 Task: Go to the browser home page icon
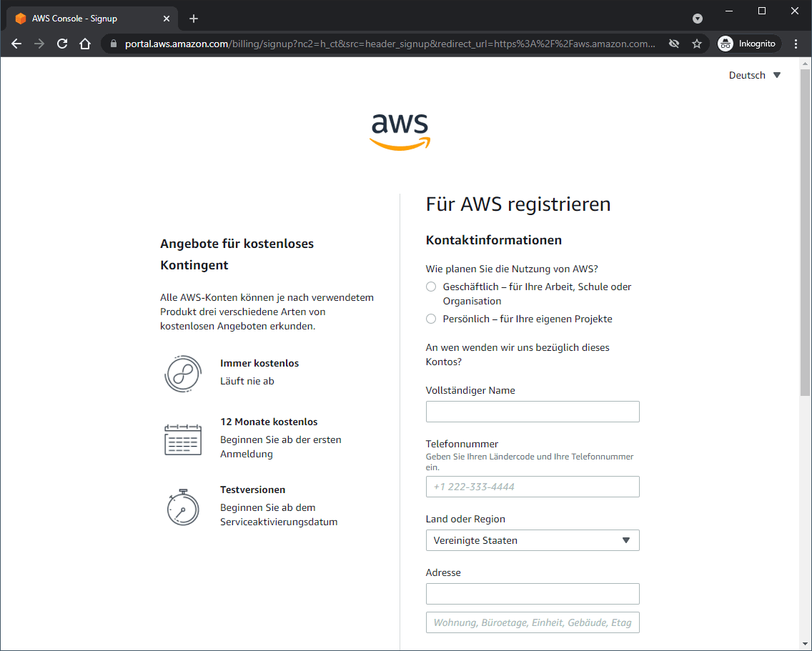point(85,44)
